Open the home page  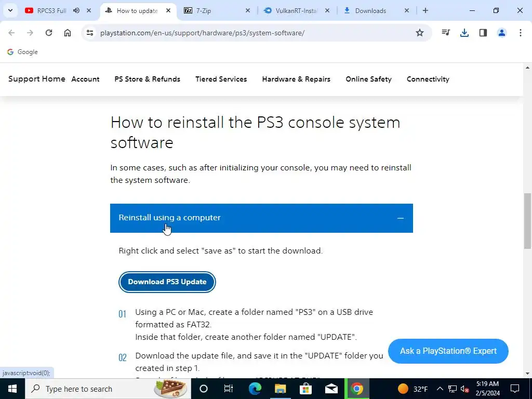coord(68,33)
